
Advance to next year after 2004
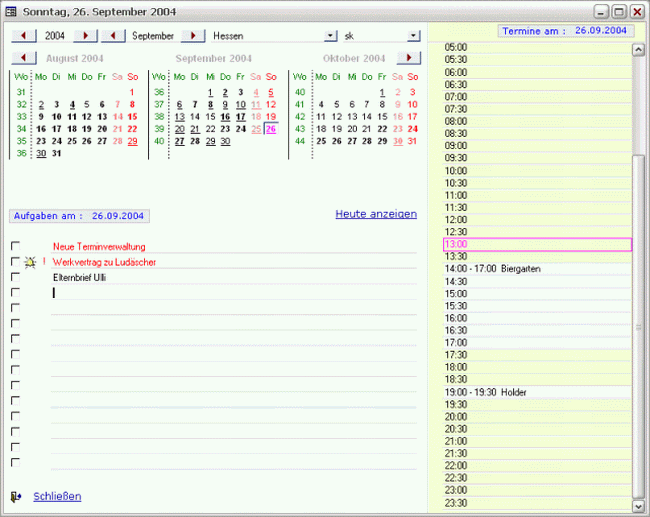tap(86, 36)
